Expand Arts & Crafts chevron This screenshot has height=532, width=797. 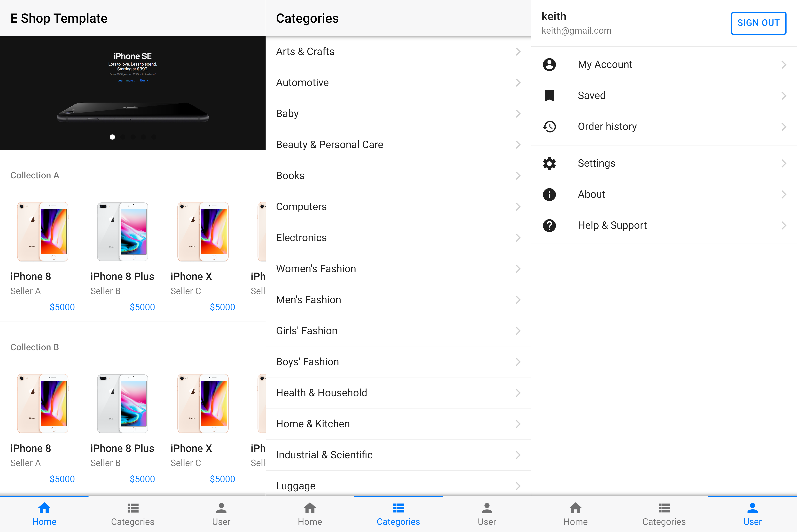click(518, 52)
